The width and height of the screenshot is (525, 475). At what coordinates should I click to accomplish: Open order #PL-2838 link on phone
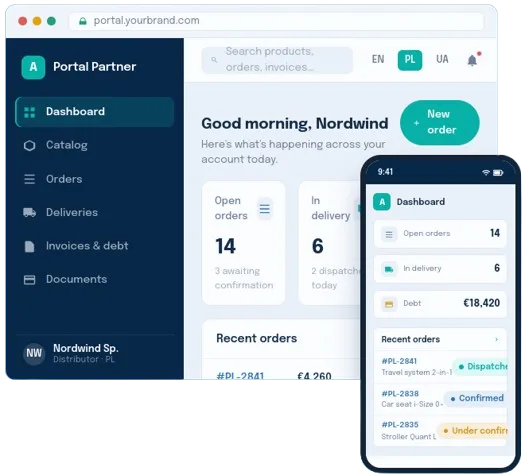tap(400, 394)
